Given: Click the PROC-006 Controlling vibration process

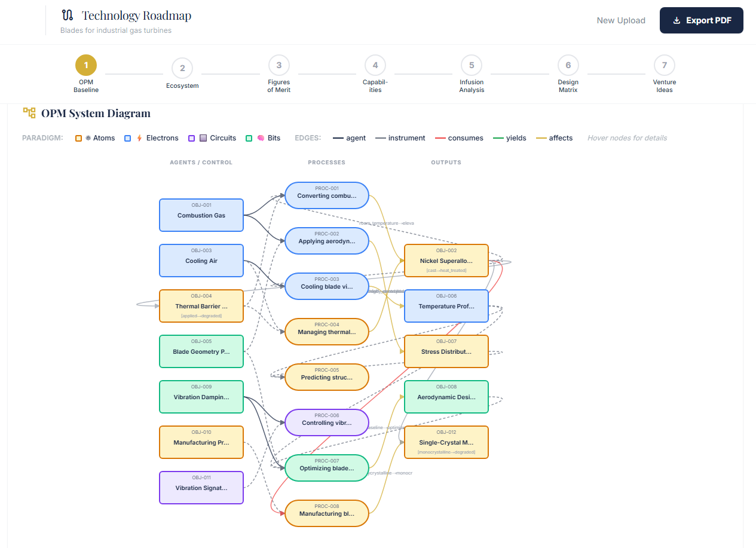Looking at the screenshot, I should [327, 423].
